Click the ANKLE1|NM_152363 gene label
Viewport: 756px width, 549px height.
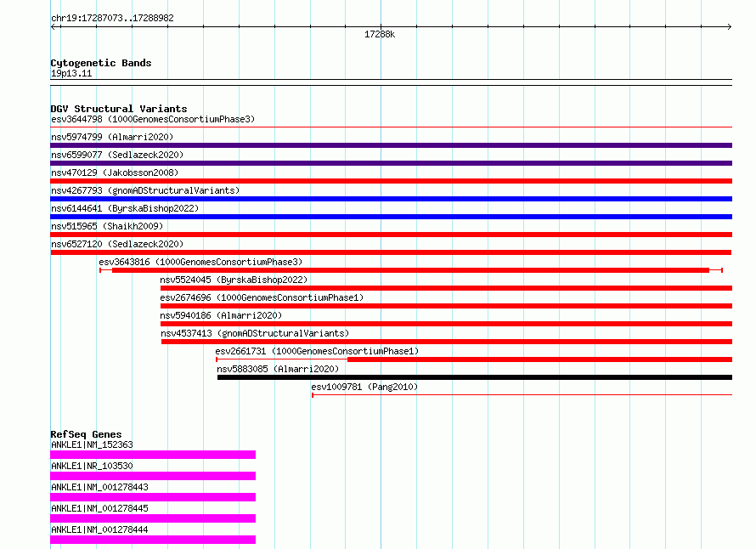pyautogui.click(x=92, y=444)
